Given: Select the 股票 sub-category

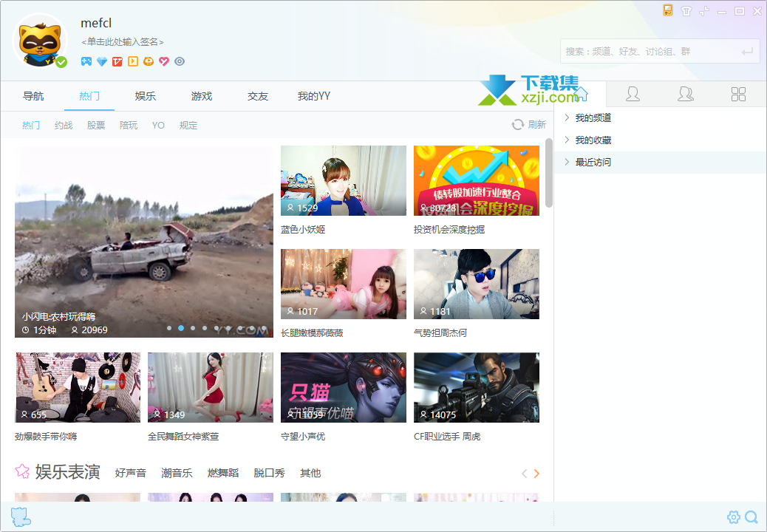Looking at the screenshot, I should [x=96, y=125].
